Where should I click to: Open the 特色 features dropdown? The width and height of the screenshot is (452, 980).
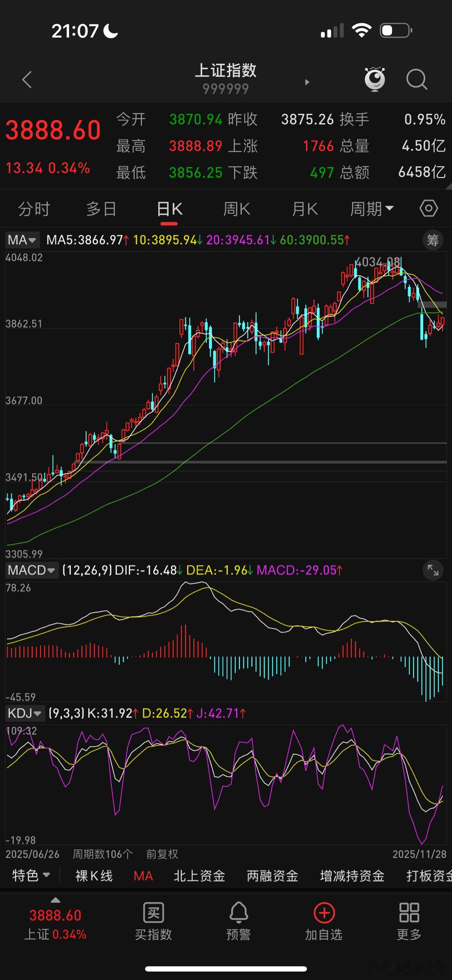point(31,875)
